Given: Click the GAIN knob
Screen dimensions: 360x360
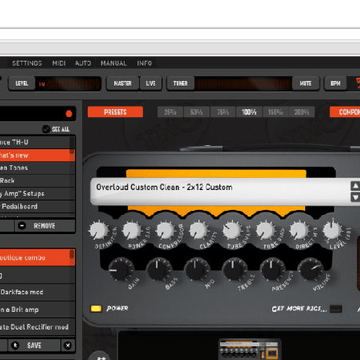Looking at the screenshot, I should coord(121,269).
